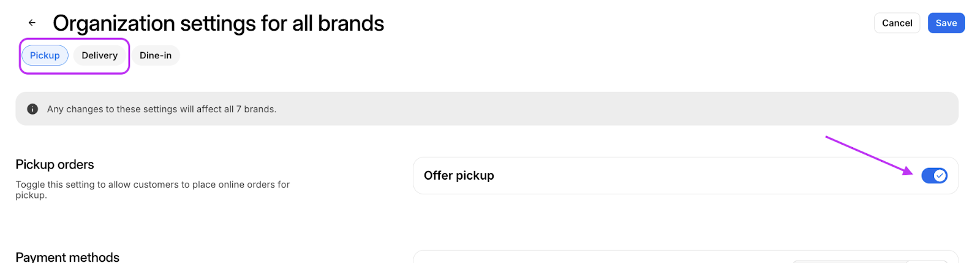Go back using the left arrow icon

[x=32, y=23]
